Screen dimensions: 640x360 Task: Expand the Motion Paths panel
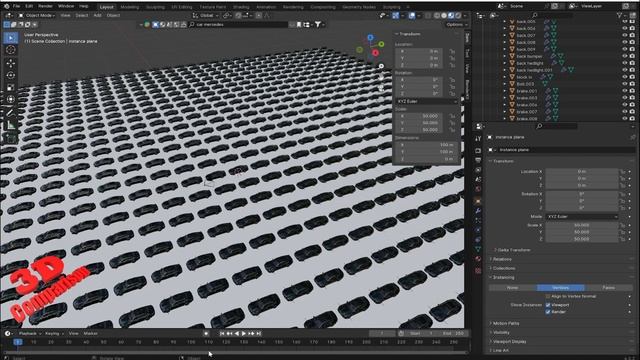pos(506,323)
